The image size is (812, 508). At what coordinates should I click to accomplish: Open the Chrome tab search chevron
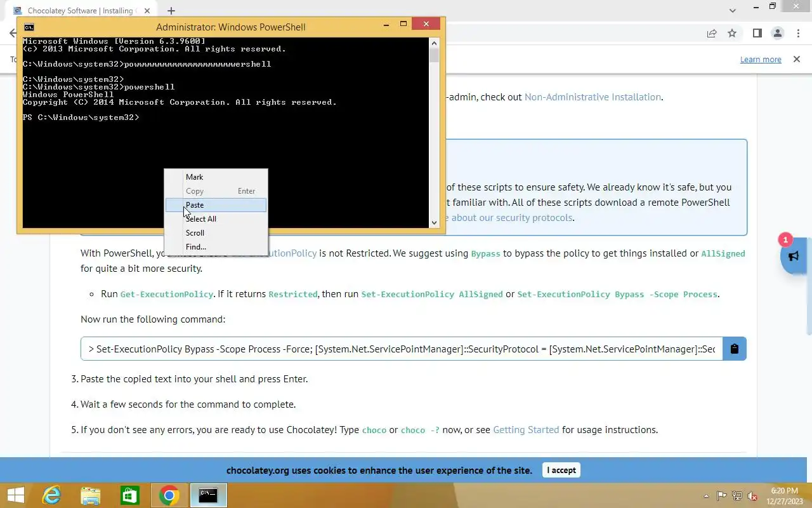coord(733,11)
